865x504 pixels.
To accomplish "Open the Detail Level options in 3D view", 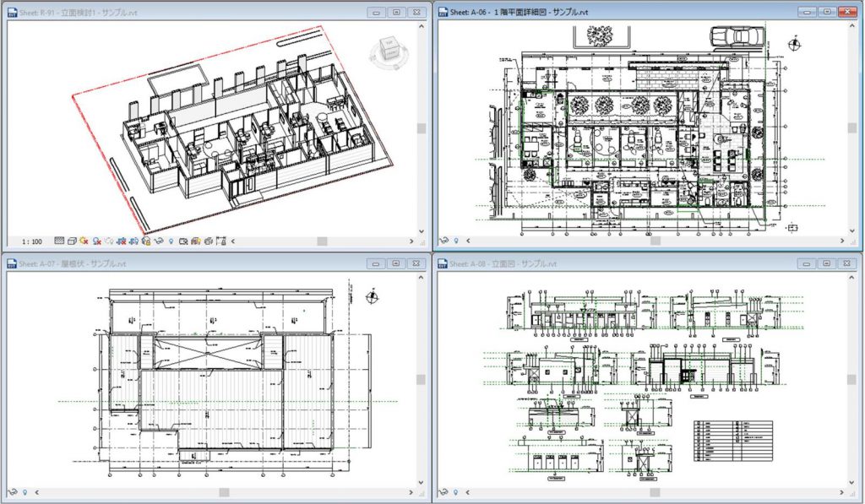I will [58, 241].
